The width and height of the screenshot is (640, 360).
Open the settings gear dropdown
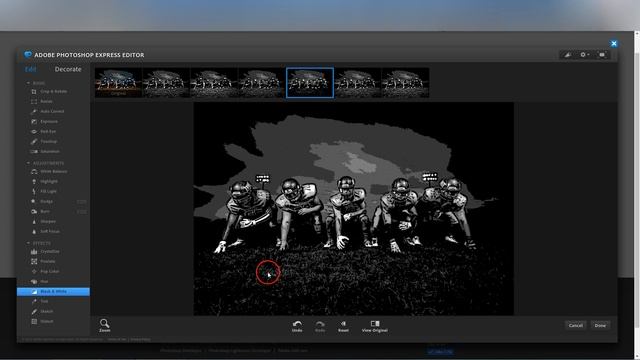coord(584,55)
